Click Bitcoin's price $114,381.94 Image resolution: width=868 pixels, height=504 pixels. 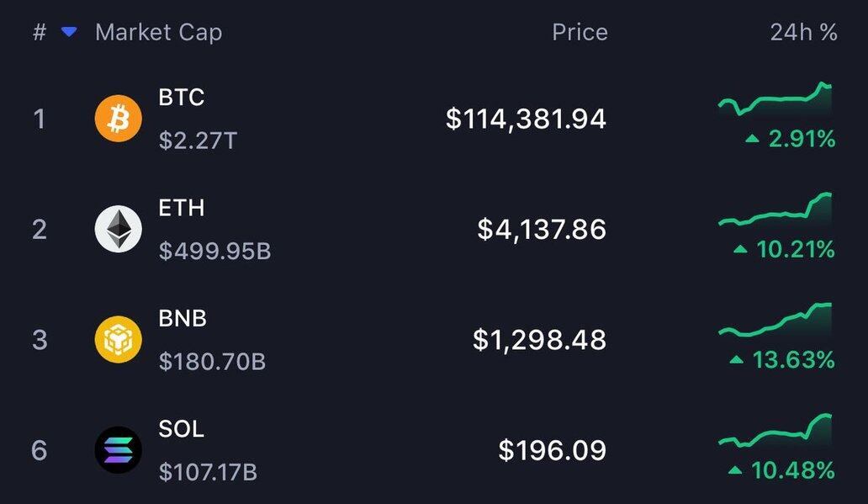pos(526,119)
